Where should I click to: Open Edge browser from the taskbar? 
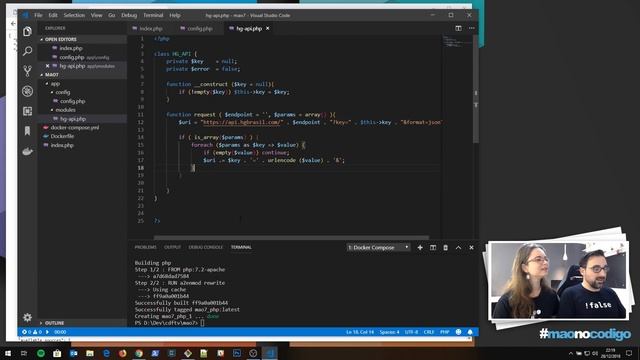106,353
